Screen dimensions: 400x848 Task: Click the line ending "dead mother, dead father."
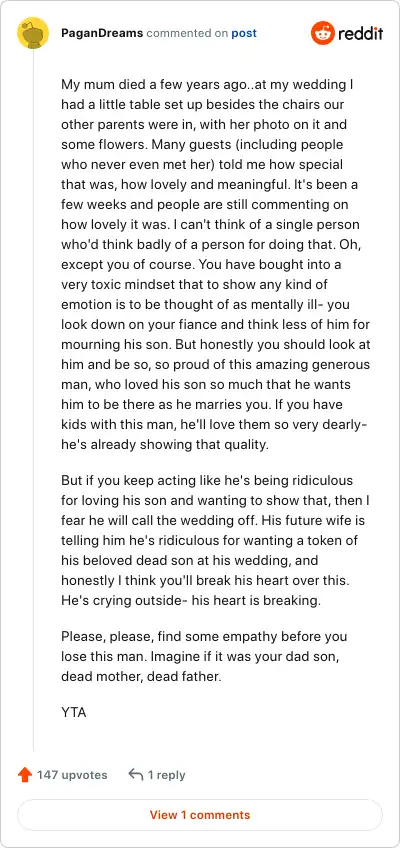coord(142,677)
